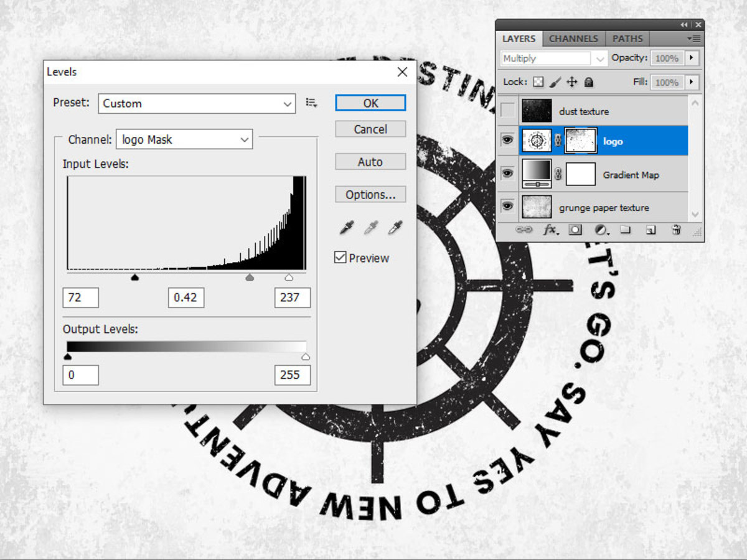Open the Preset dropdown in Levels
Screen dimensions: 747x560
tap(197, 104)
